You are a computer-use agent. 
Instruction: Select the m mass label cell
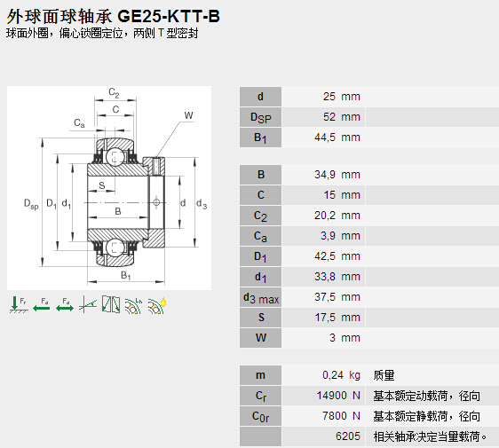click(x=261, y=375)
